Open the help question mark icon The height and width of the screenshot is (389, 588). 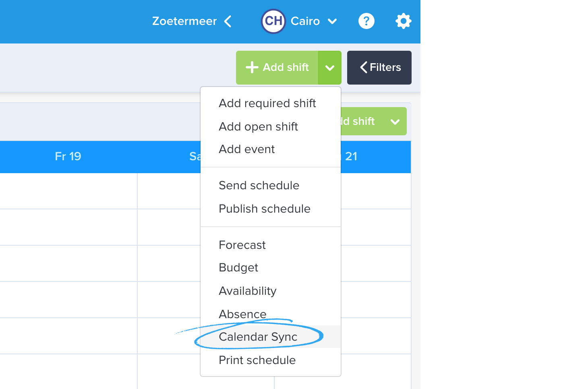point(366,21)
